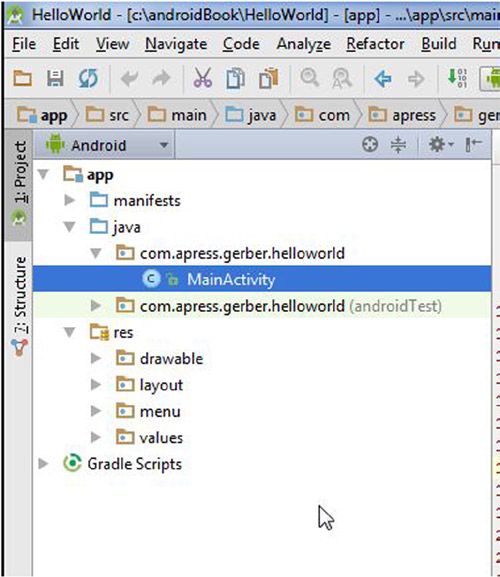Open the Refactor menu
Screen dimensions: 500x577
click(375, 44)
